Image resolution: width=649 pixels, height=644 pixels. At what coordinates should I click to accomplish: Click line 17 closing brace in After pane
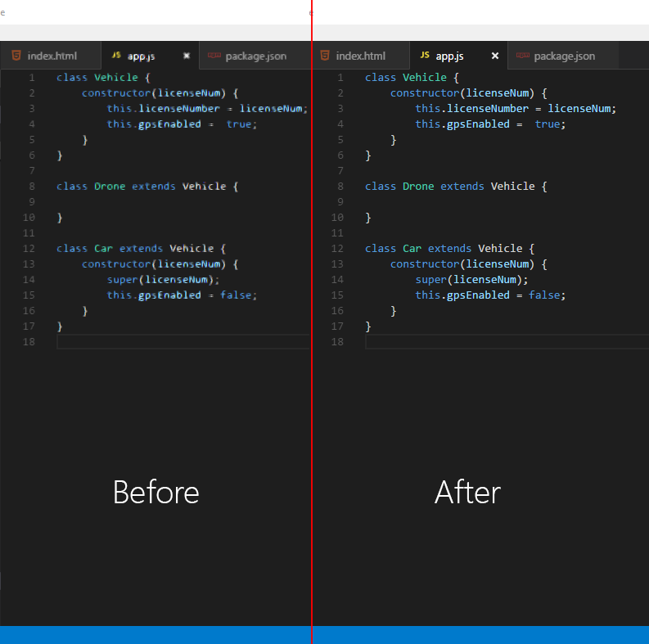(x=368, y=327)
